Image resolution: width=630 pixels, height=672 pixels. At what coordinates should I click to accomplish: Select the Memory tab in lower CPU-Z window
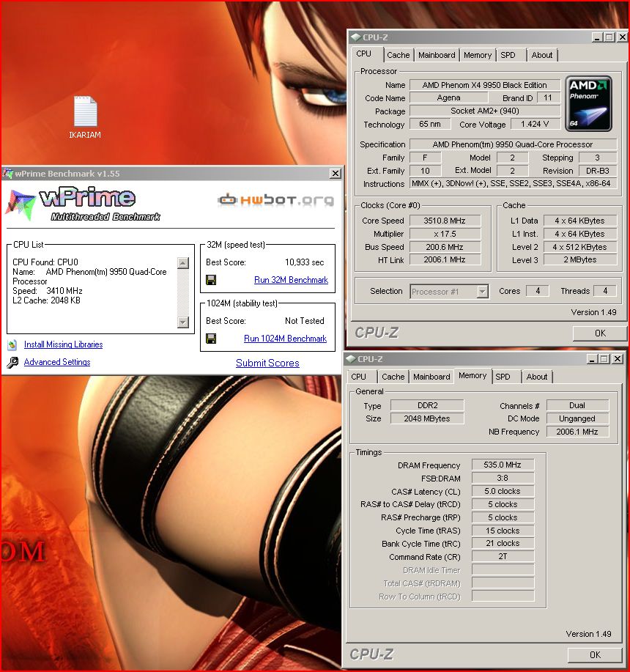point(472,375)
